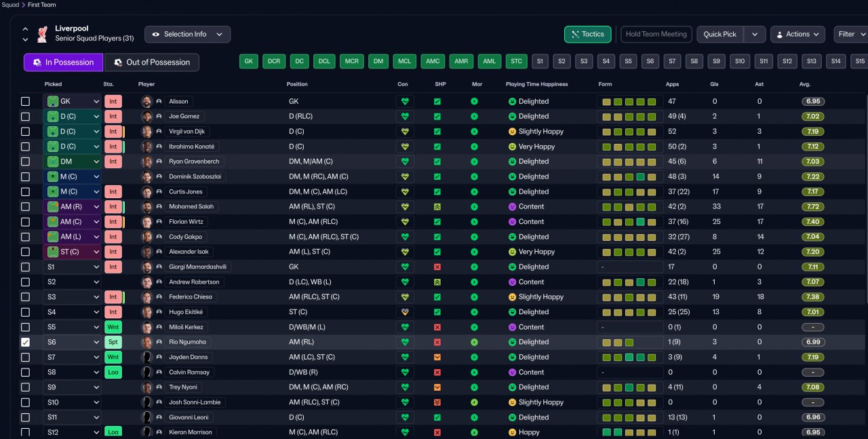This screenshot has width=868, height=439.
Task: Click Hugo Ekitiké's condition heart icon
Action: coord(406,312)
